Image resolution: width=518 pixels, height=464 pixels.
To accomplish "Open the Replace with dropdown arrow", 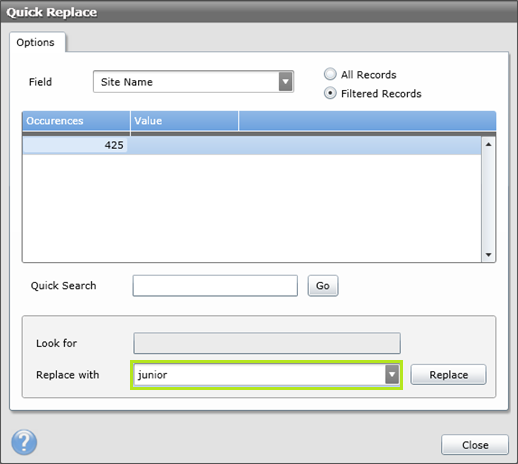I will pyautogui.click(x=392, y=375).
